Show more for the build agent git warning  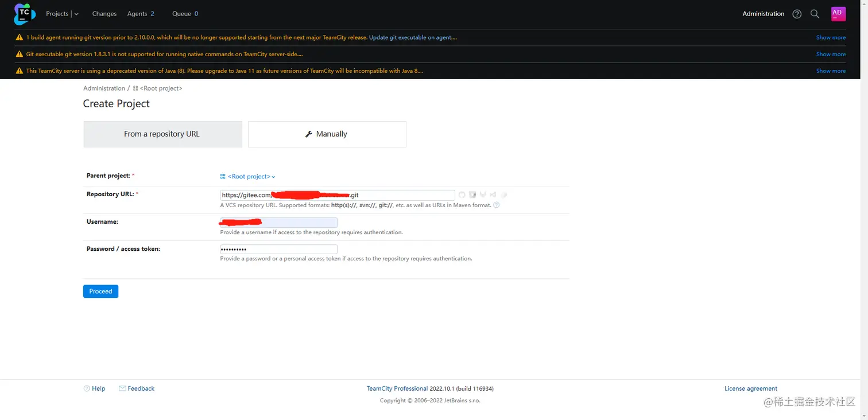(x=831, y=37)
